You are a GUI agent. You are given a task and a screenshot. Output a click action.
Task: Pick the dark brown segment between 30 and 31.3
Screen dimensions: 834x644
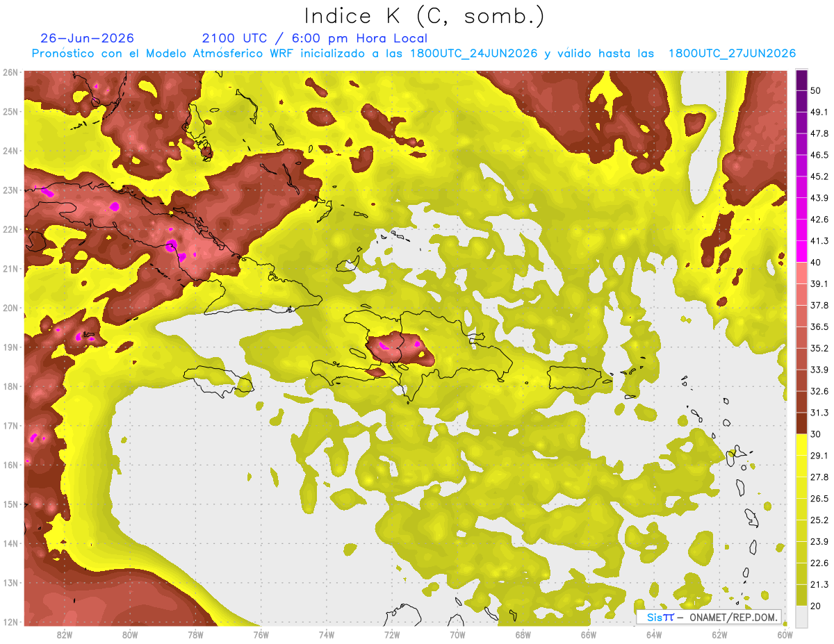pyautogui.click(x=801, y=423)
